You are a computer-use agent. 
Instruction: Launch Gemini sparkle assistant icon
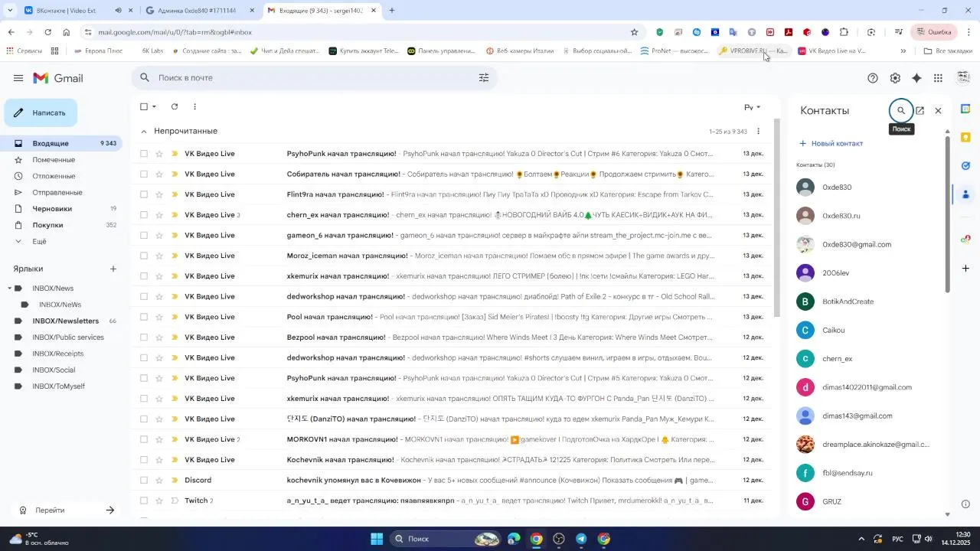click(x=916, y=78)
